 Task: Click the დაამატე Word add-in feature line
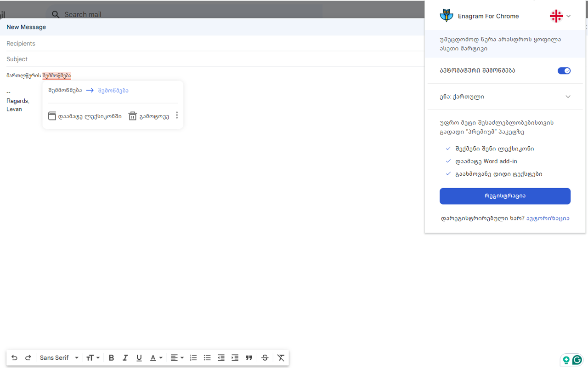[486, 161]
